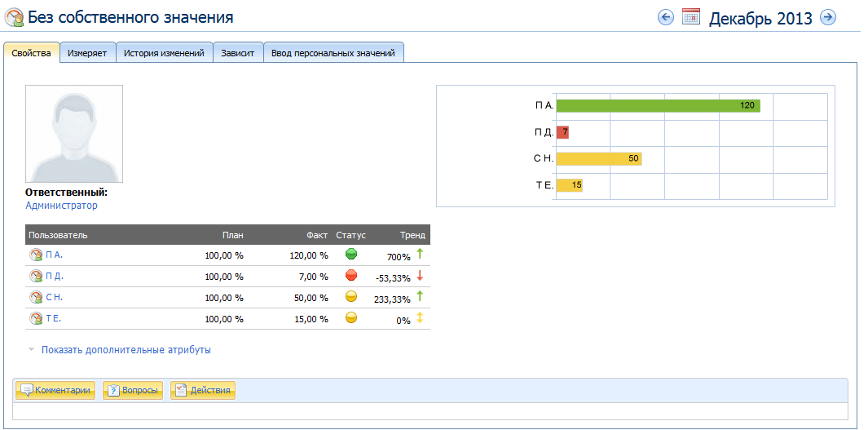Click the indicator icon beside Т Е.

coord(36,318)
